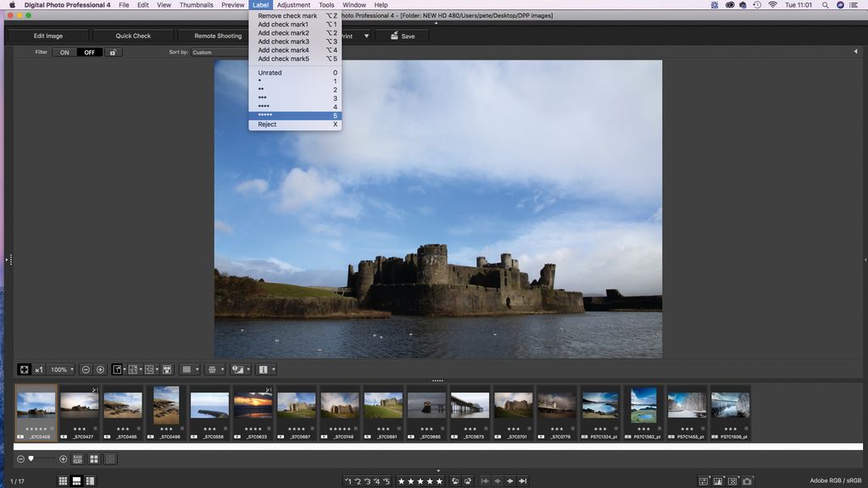The height and width of the screenshot is (488, 868).
Task: Expand the Print dropdown arrow
Action: (366, 36)
